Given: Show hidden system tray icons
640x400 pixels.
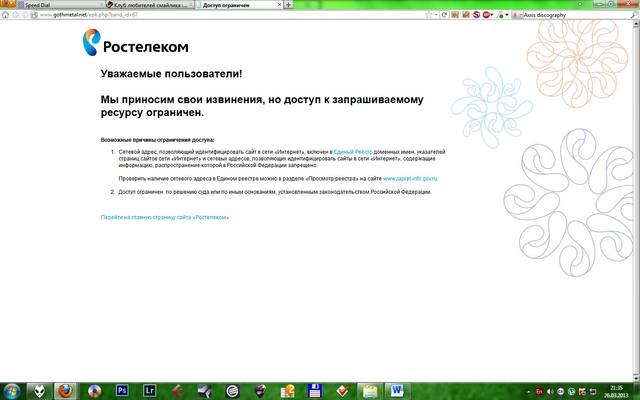Looking at the screenshot, I should [529, 392].
